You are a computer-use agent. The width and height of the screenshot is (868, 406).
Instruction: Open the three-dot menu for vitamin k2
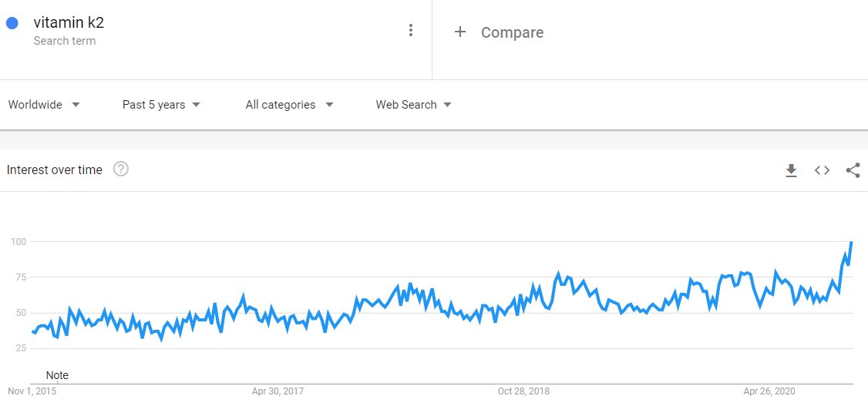(x=410, y=30)
